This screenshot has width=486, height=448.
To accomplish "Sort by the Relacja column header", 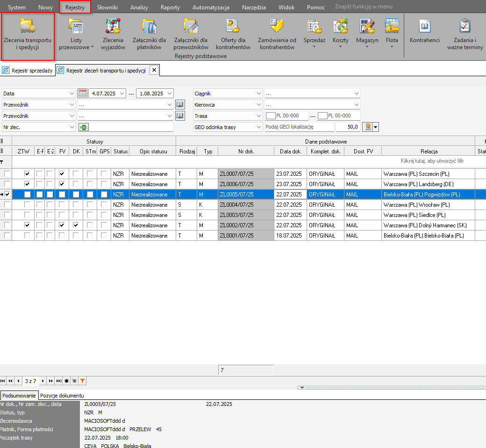I will coord(428,151).
